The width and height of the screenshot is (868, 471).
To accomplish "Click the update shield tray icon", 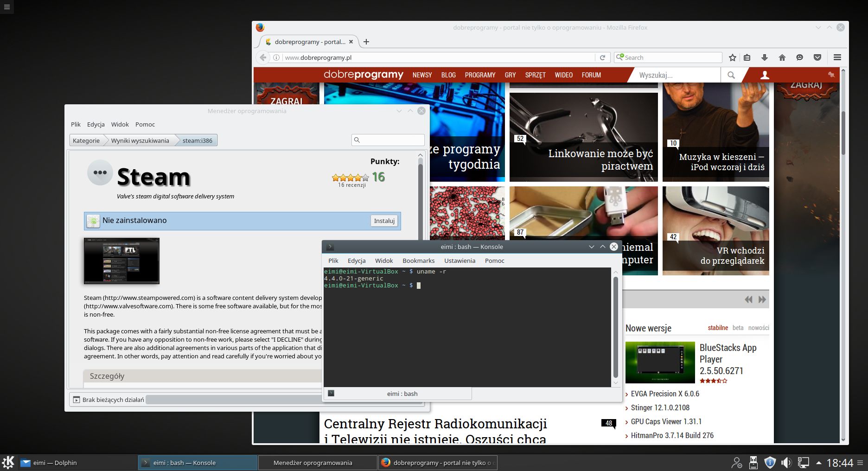I will tap(770, 463).
